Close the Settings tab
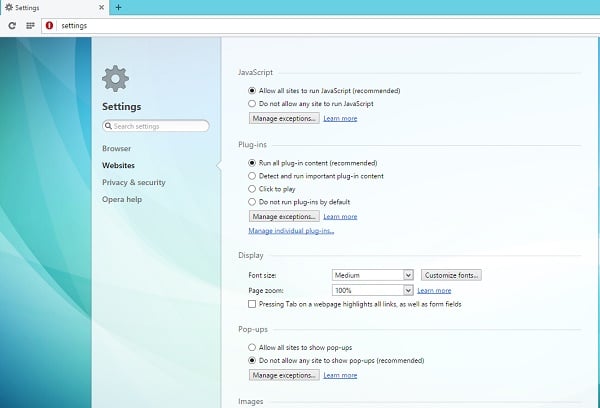The height and width of the screenshot is (408, 600). (x=101, y=7)
